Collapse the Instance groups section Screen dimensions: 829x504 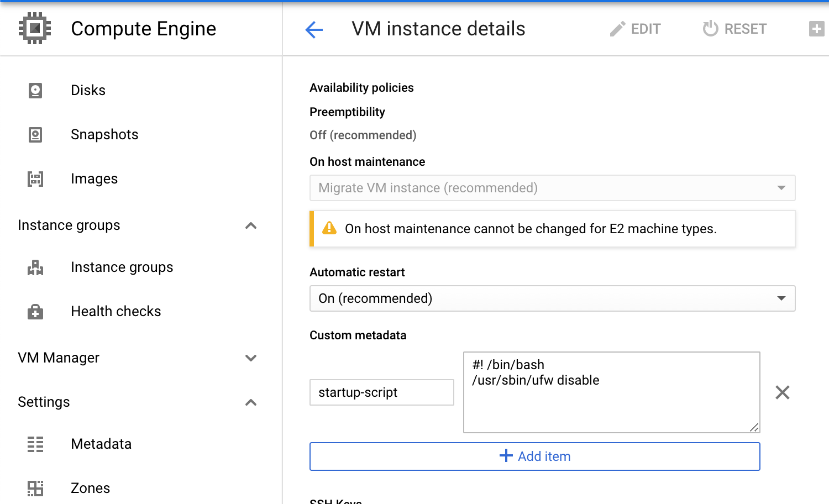(251, 225)
